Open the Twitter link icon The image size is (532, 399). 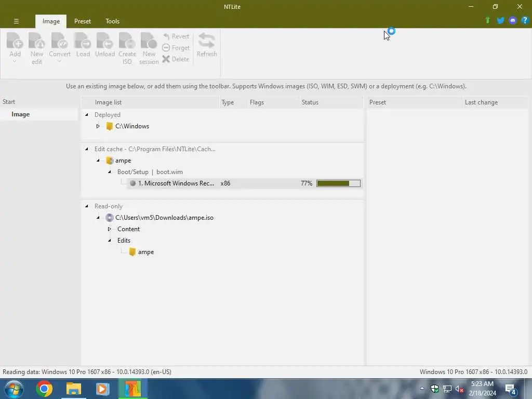click(500, 20)
